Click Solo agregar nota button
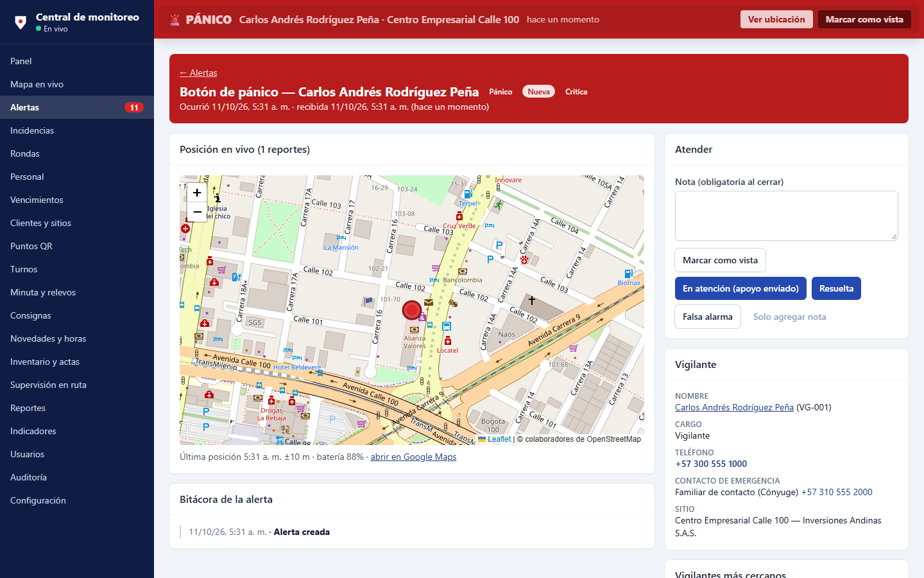 click(x=789, y=317)
